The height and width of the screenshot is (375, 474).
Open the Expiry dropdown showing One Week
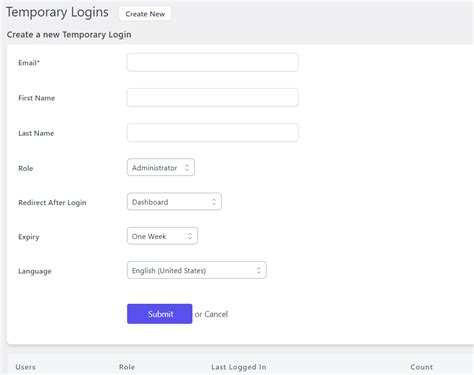click(x=162, y=236)
